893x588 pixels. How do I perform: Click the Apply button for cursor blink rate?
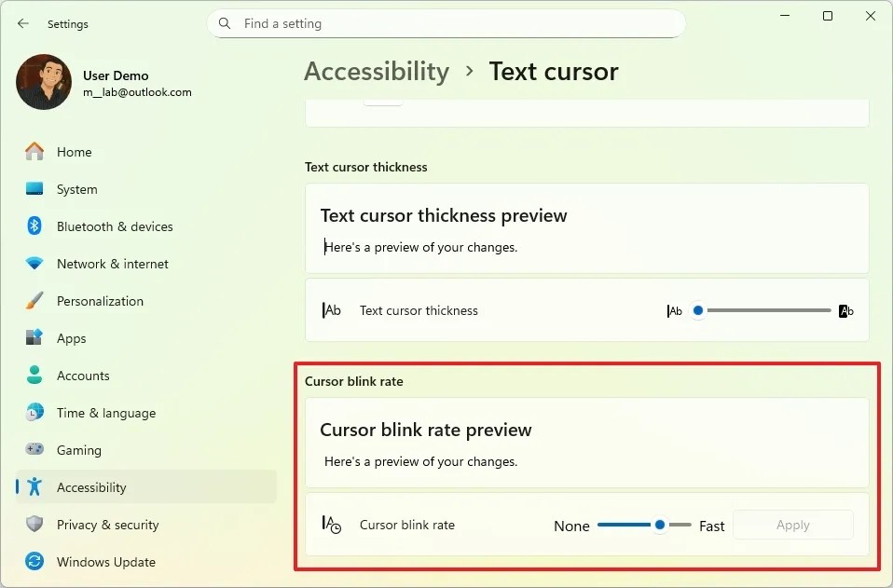pyautogui.click(x=792, y=525)
